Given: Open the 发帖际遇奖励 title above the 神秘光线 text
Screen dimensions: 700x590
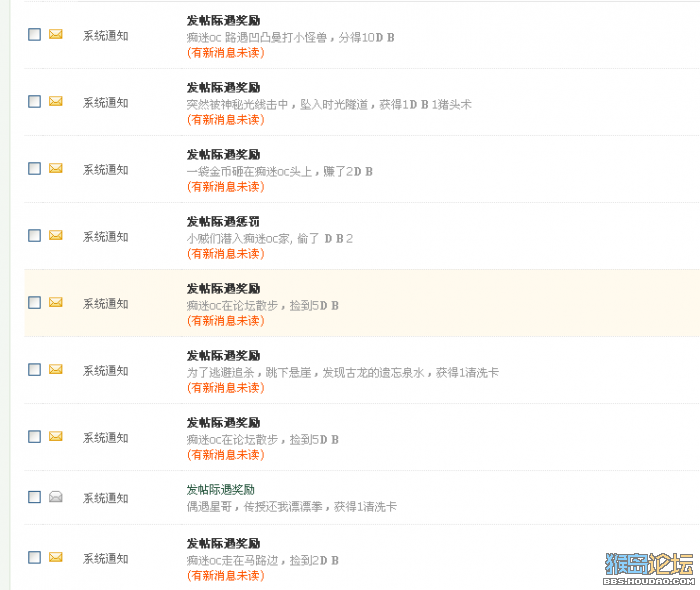Looking at the screenshot, I should (223, 87).
